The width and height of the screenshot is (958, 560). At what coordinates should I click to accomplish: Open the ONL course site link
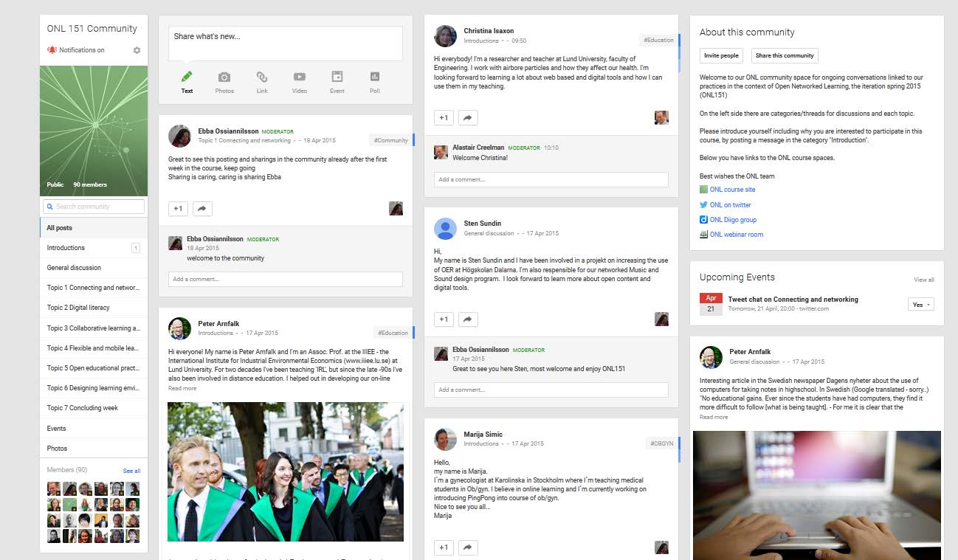(x=732, y=190)
